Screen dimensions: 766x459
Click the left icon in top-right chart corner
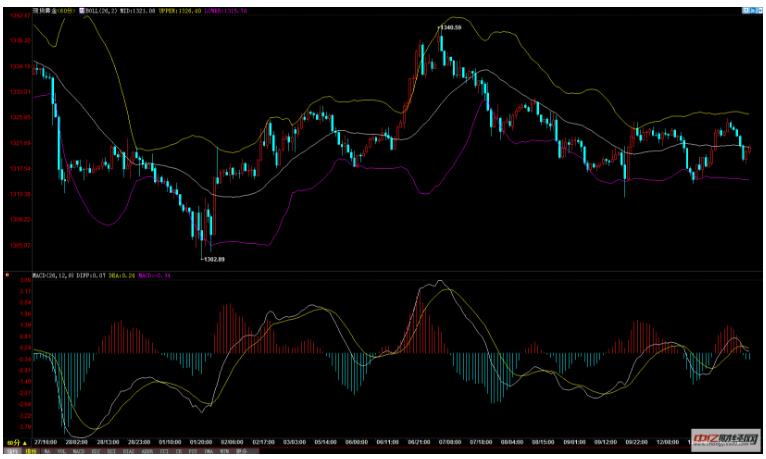click(745, 9)
